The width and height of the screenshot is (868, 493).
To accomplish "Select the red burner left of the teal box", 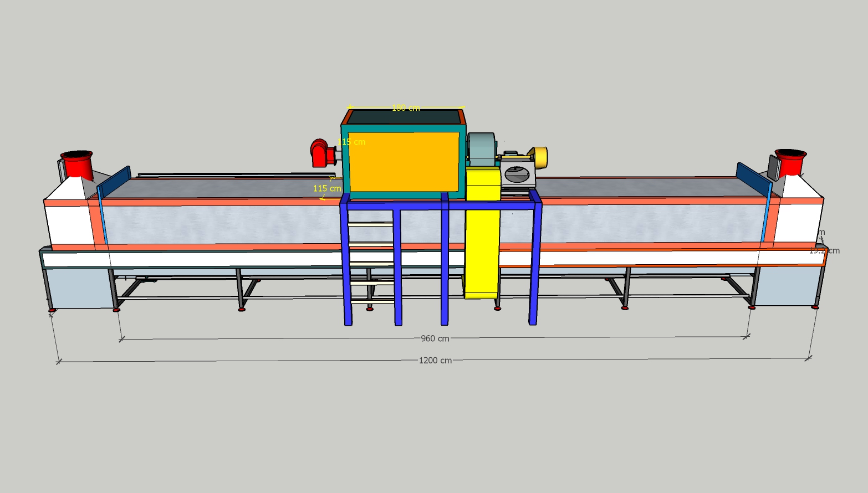I will [x=320, y=153].
